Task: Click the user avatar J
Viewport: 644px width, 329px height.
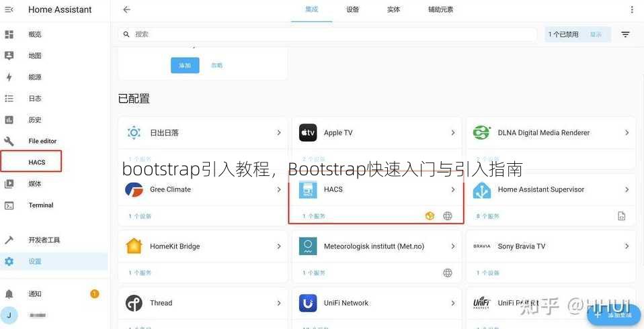Action: pos(9,315)
